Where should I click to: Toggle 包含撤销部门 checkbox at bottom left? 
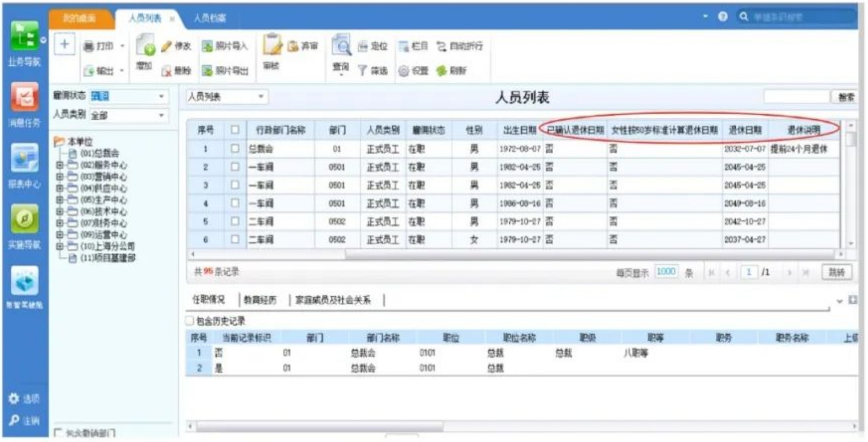tap(58, 432)
